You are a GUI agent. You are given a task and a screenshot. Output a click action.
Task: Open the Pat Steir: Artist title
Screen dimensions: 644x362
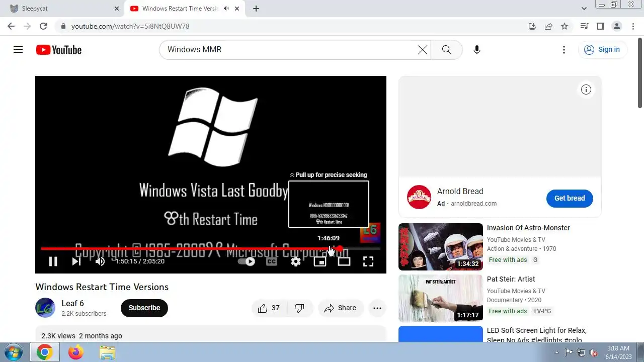coord(511,279)
